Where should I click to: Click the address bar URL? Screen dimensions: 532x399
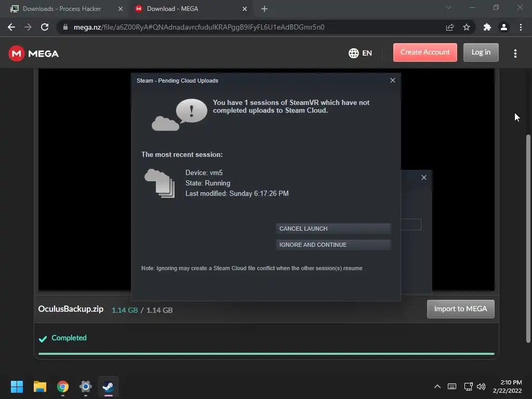(x=199, y=27)
